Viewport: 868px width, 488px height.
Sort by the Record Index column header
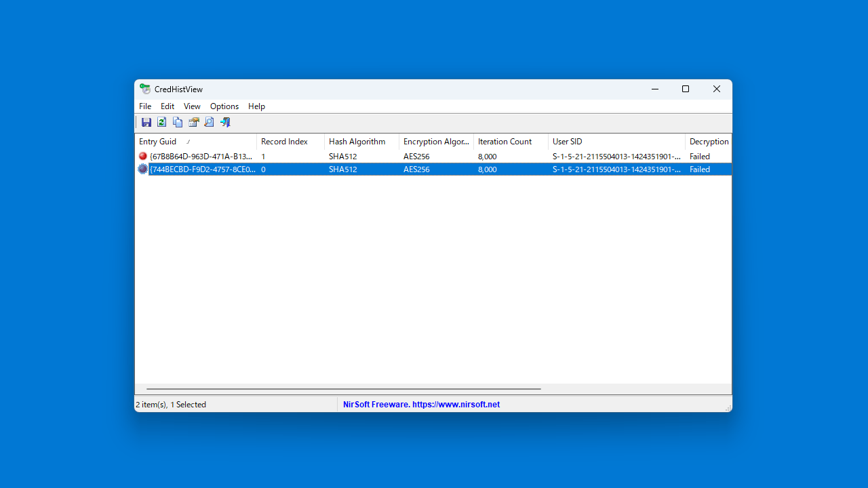[290, 142]
